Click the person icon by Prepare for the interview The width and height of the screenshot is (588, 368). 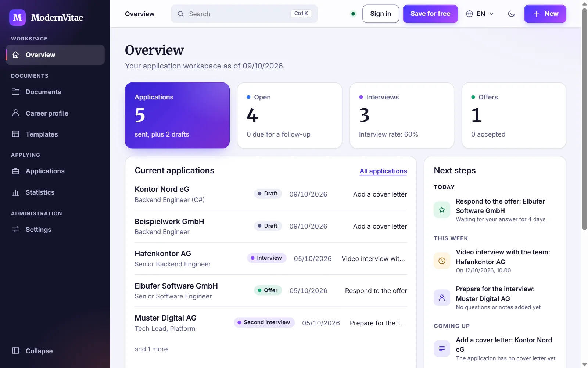[x=442, y=297]
